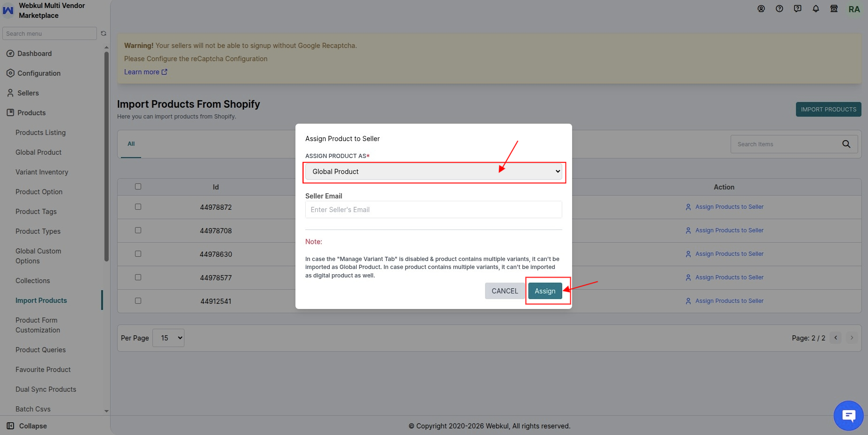The width and height of the screenshot is (868, 435).
Task: Click the Assign button in dialog
Action: tap(545, 291)
